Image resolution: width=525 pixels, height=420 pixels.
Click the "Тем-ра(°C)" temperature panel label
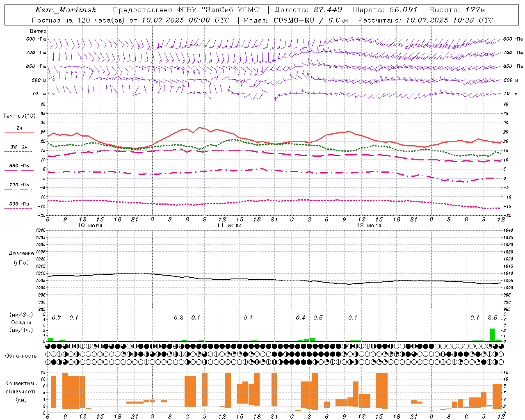click(x=19, y=116)
